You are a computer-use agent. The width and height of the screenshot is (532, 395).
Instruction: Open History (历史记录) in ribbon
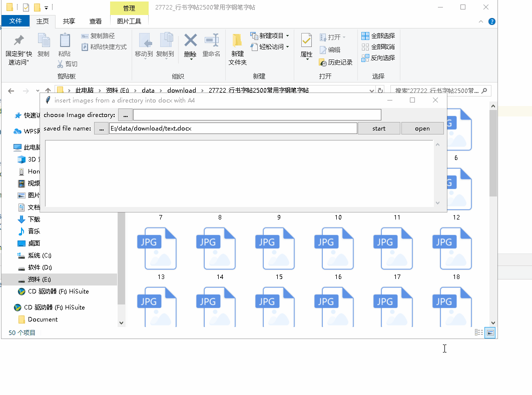336,62
